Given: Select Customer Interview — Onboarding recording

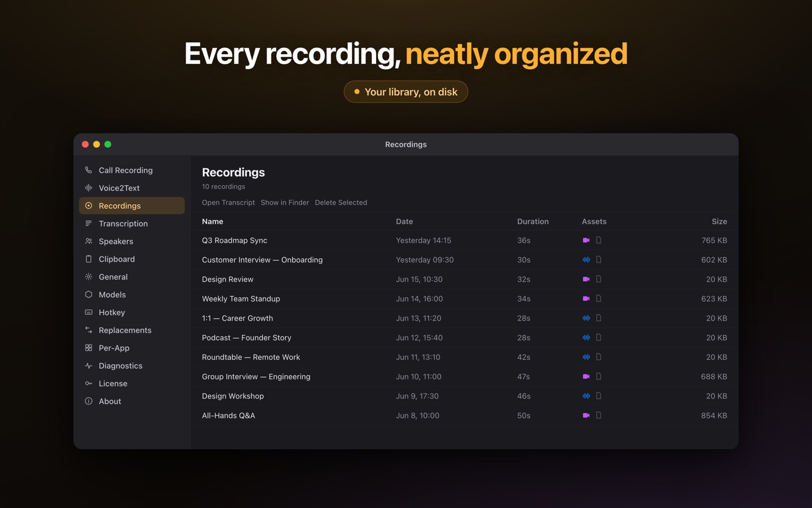Looking at the screenshot, I should (x=464, y=260).
